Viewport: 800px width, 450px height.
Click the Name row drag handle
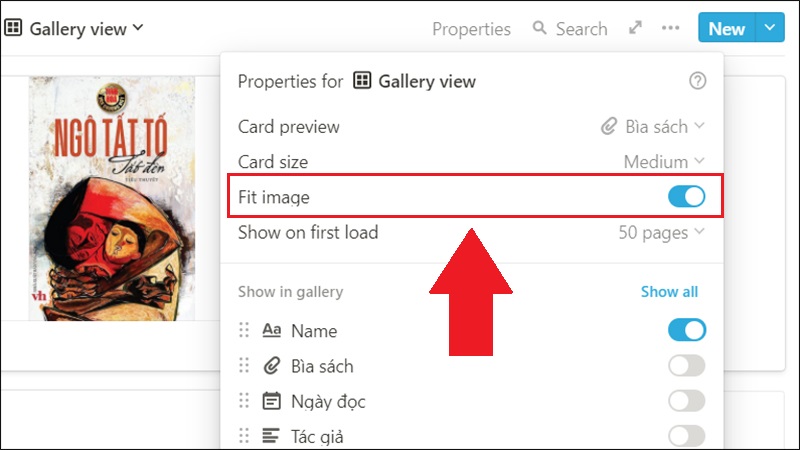(x=243, y=331)
